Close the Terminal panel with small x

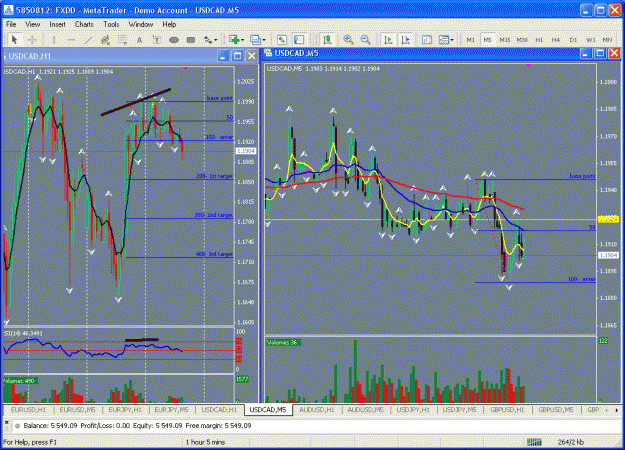(x=6, y=422)
